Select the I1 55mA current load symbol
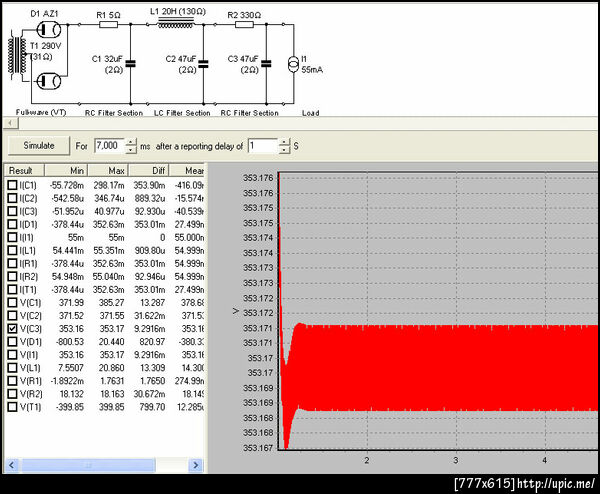The width and height of the screenshot is (600, 494). (293, 64)
